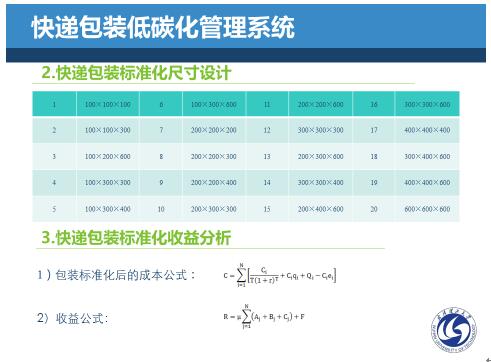Screen dimensions: 491x362
Task: Select table cell 100×300×400
Action: [108, 209]
